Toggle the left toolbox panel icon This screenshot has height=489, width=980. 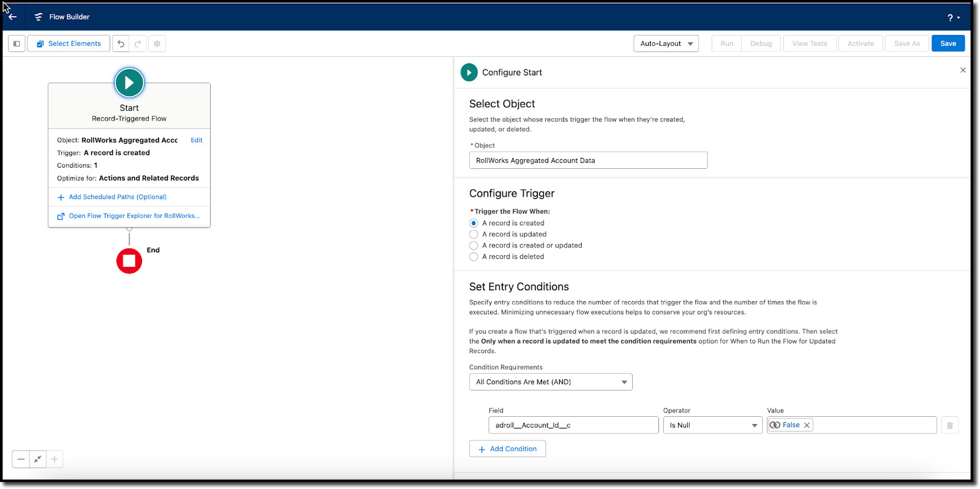tap(17, 43)
